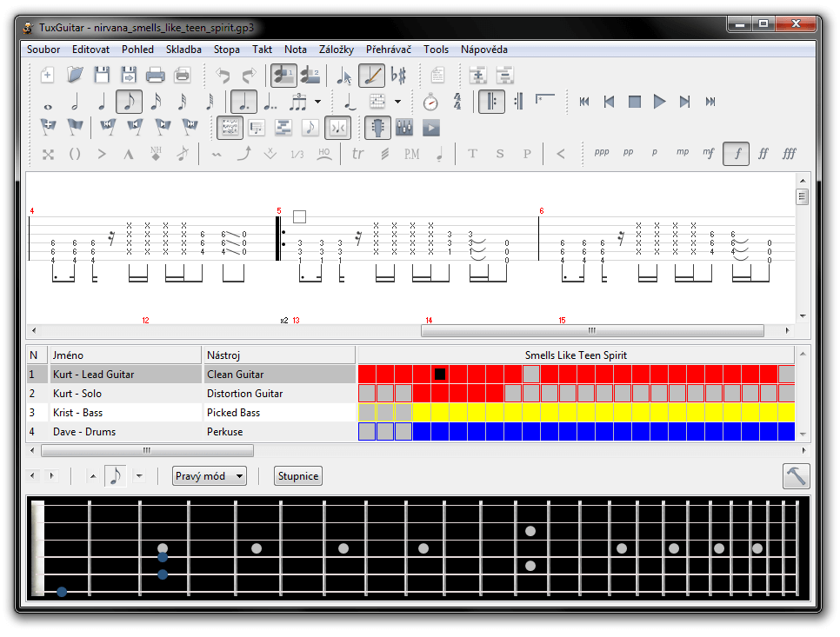Click the score horizontal scrollbar thumb
Image resolution: width=840 pixels, height=637 pixels.
point(592,330)
